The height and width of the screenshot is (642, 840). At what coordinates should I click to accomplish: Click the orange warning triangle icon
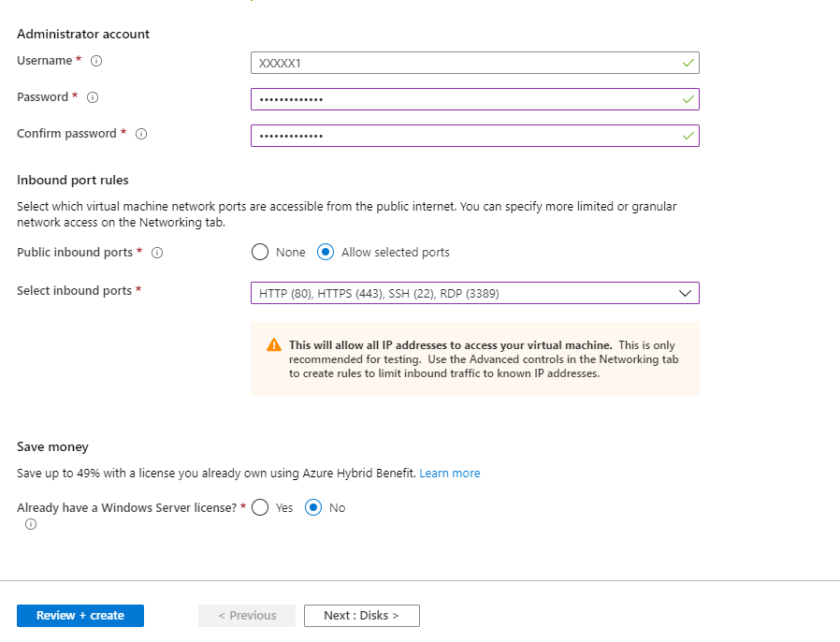pyautogui.click(x=274, y=345)
